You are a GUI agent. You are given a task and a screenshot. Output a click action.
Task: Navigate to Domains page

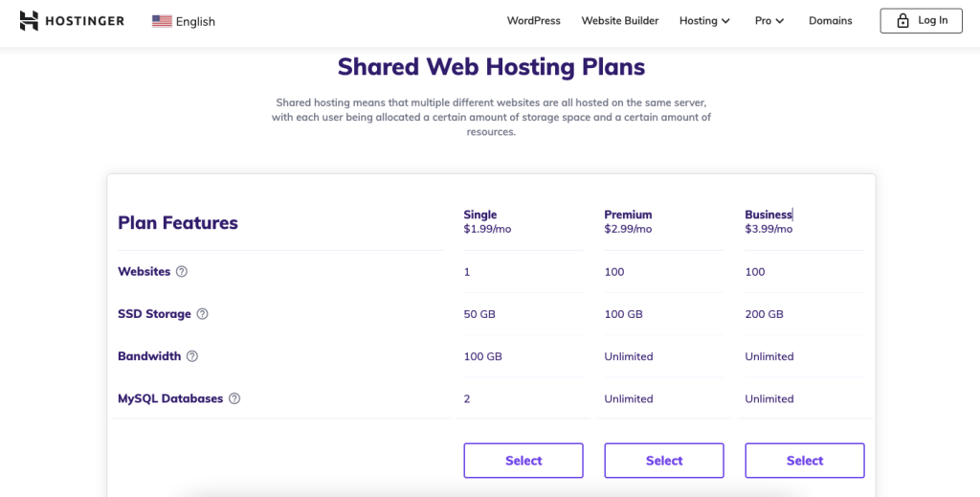click(x=830, y=21)
